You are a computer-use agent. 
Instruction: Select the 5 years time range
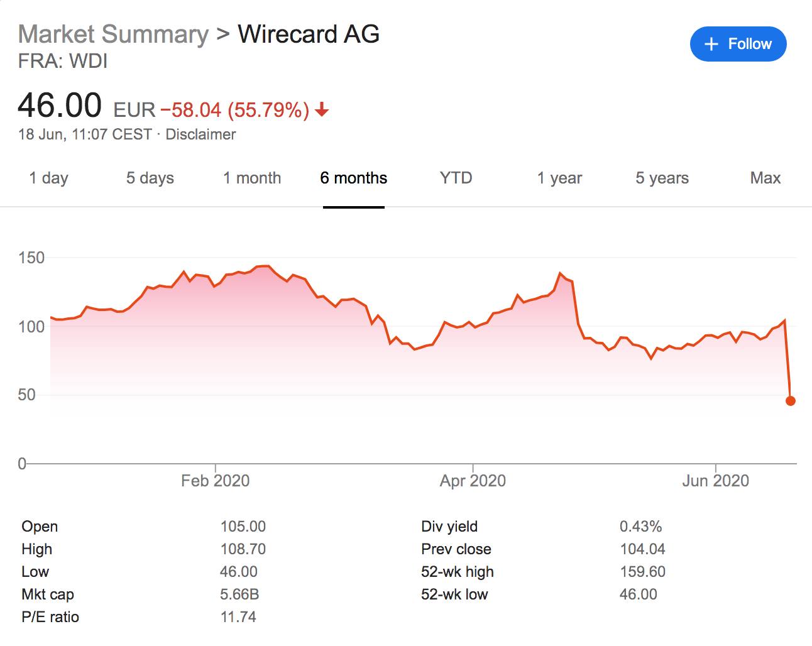(x=661, y=178)
